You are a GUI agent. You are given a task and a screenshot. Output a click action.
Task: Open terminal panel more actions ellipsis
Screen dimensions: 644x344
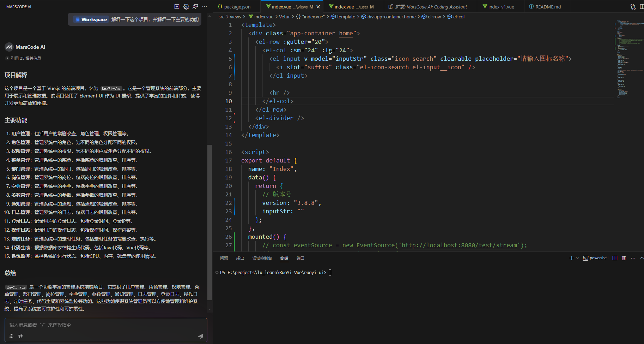(x=633, y=258)
